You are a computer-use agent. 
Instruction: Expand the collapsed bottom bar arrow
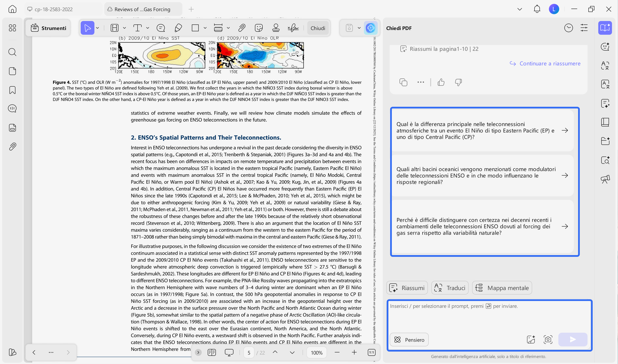point(198,353)
